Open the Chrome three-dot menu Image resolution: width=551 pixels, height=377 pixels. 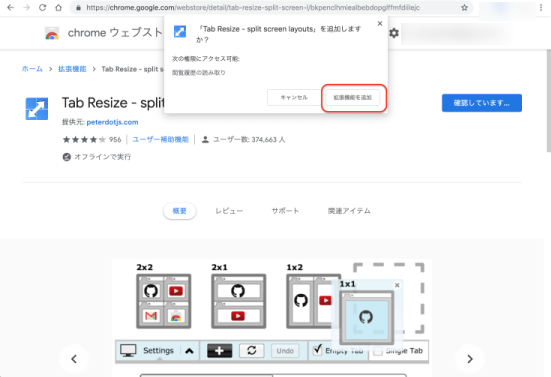[x=541, y=7]
